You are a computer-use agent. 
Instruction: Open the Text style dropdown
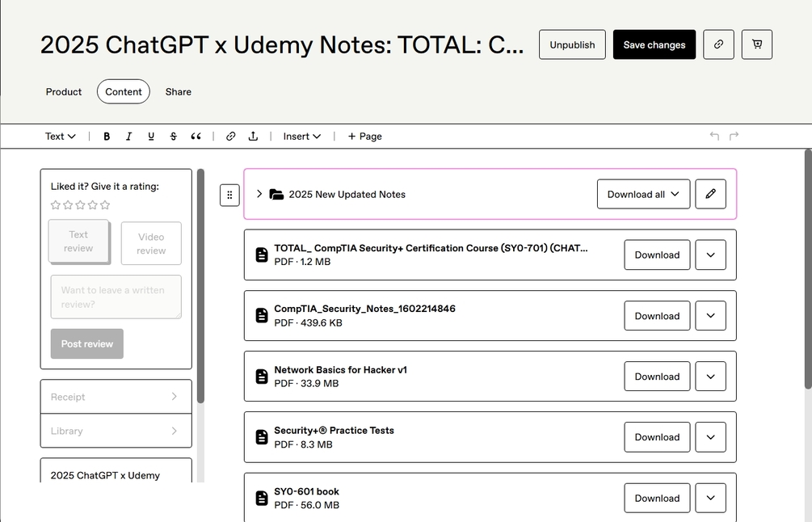point(60,137)
